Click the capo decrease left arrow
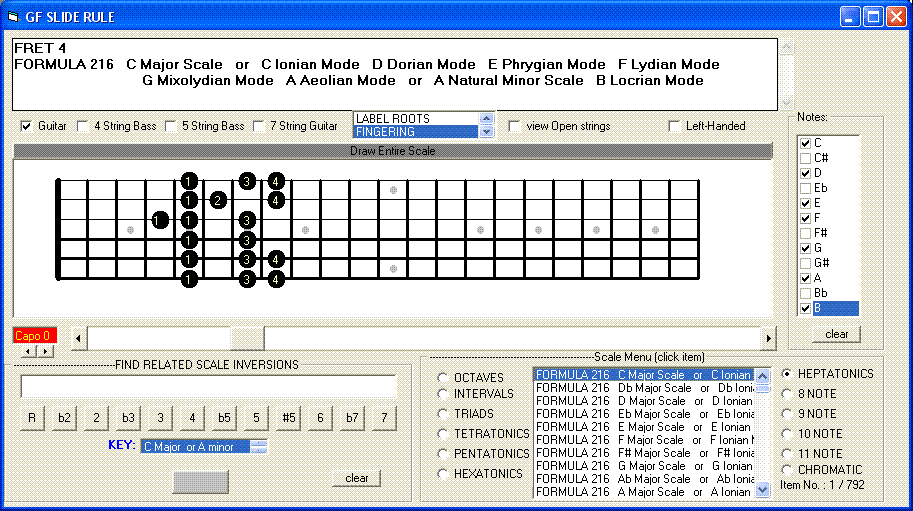 [x=28, y=352]
